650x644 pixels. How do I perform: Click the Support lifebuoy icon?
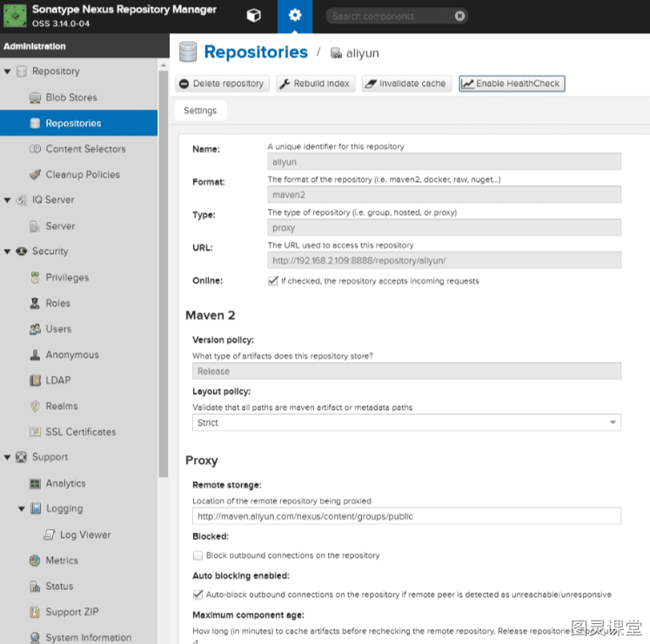pyautogui.click(x=22, y=457)
